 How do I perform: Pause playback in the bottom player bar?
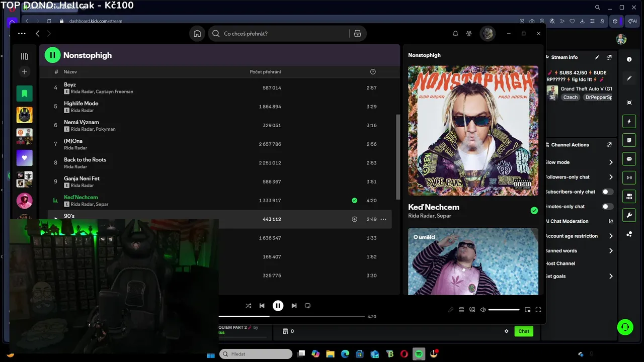(278, 305)
